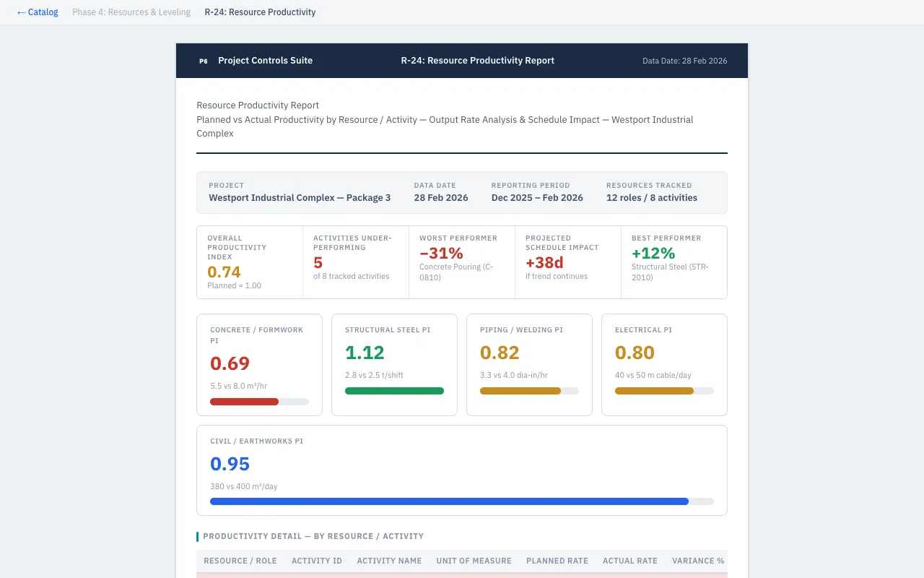The width and height of the screenshot is (924, 578).
Task: Sort by Activity Name column header
Action: point(389,561)
